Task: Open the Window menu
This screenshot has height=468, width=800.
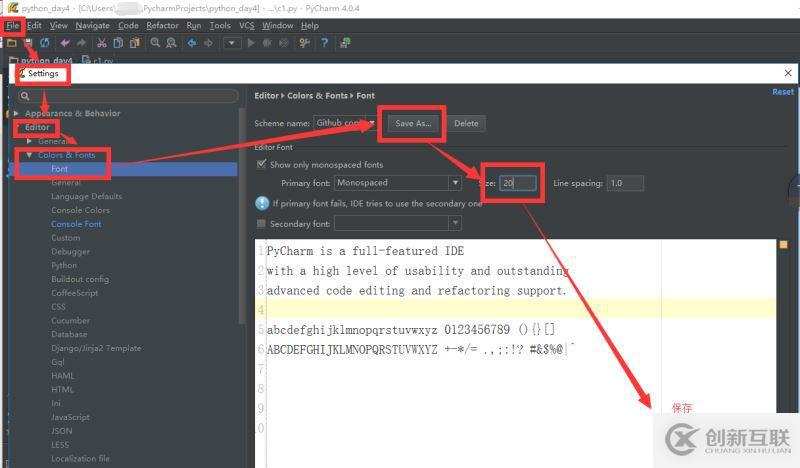Action: [278, 26]
